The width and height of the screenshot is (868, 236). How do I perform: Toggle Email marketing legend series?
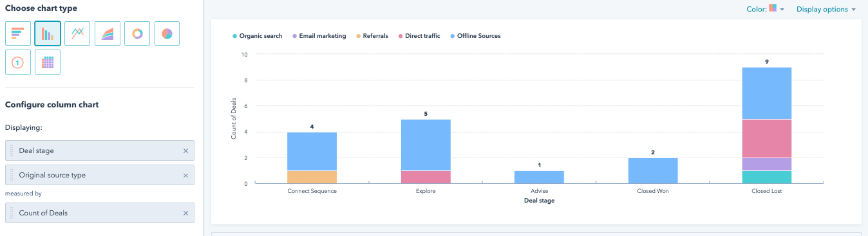319,36
